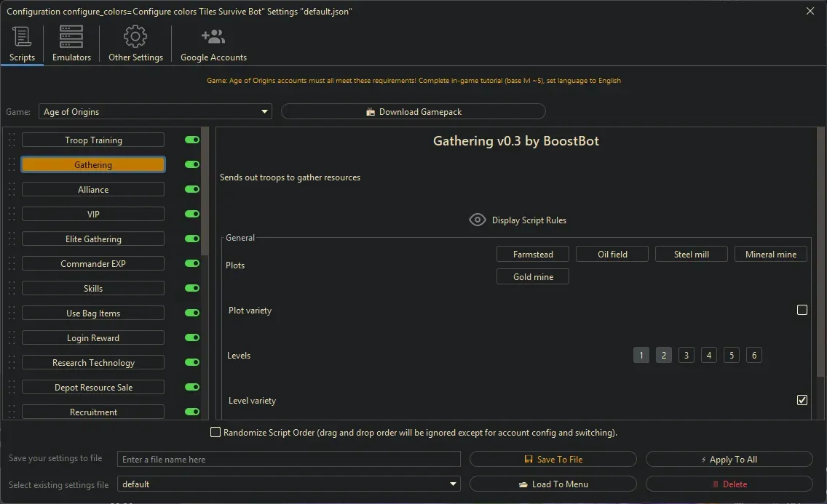The width and height of the screenshot is (827, 504).
Task: Disable the Troop Training toggle
Action: click(192, 140)
